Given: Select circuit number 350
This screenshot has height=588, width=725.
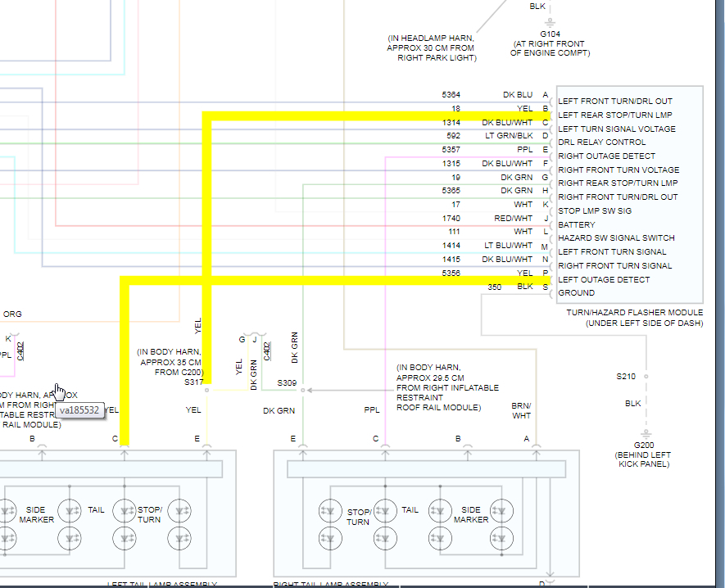Looking at the screenshot, I should (494, 287).
